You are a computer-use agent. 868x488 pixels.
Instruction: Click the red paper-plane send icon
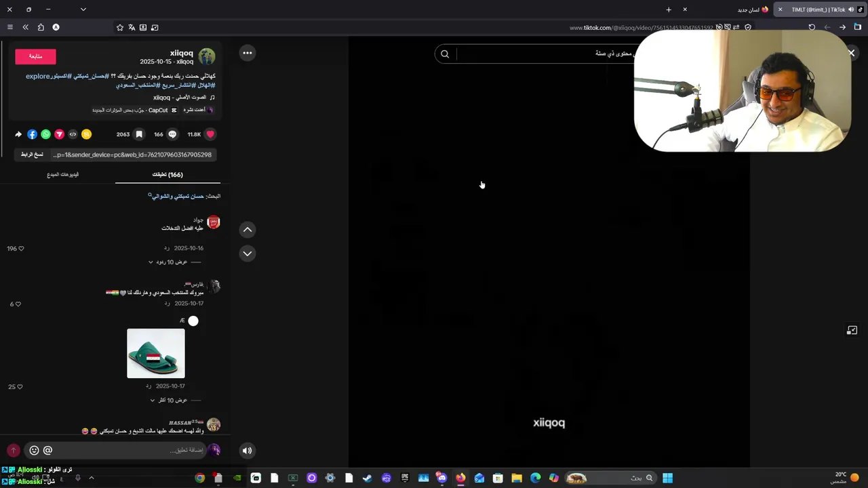coord(59,134)
